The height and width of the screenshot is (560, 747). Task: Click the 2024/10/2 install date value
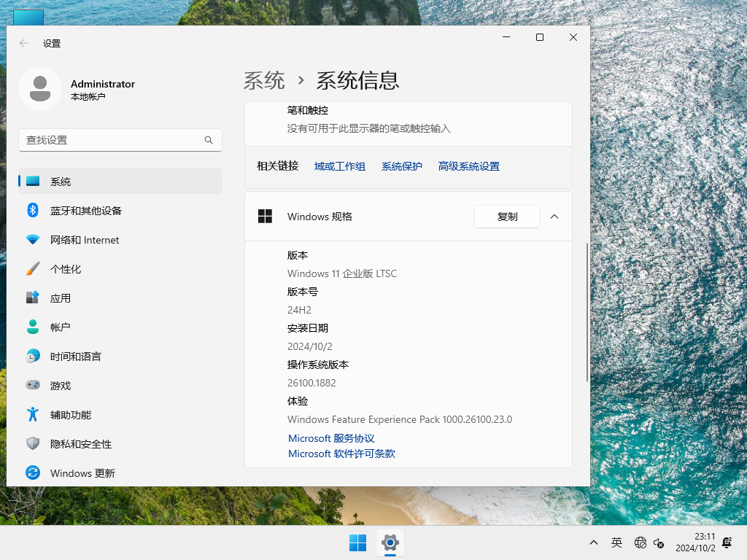pos(309,346)
